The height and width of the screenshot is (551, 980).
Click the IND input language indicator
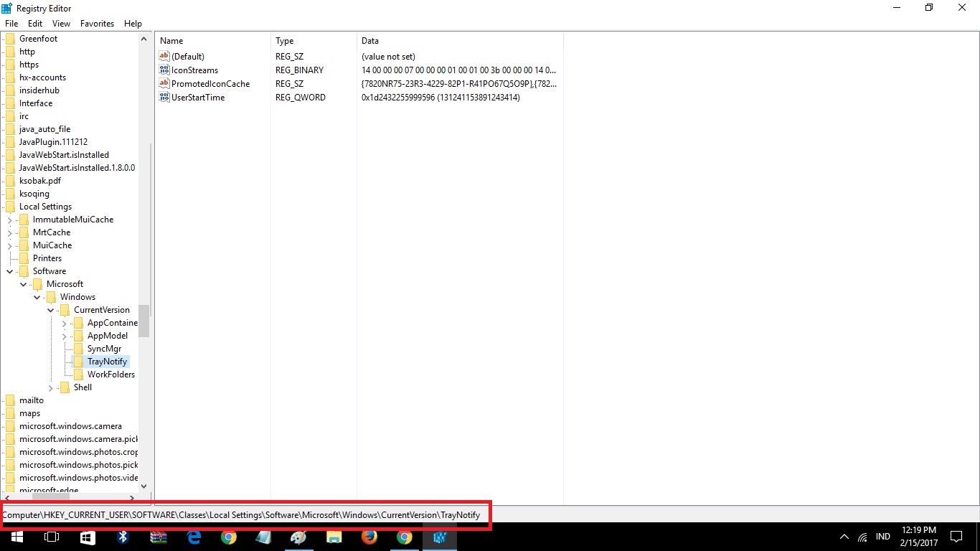click(x=883, y=537)
